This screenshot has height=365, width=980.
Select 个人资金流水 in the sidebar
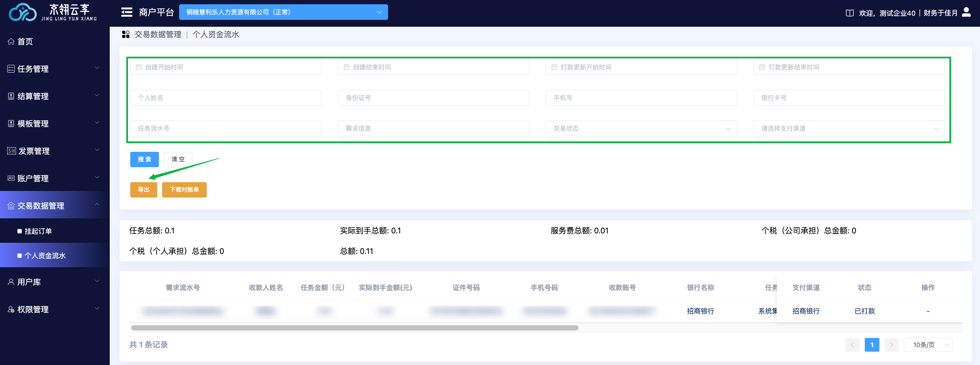pyautogui.click(x=45, y=256)
